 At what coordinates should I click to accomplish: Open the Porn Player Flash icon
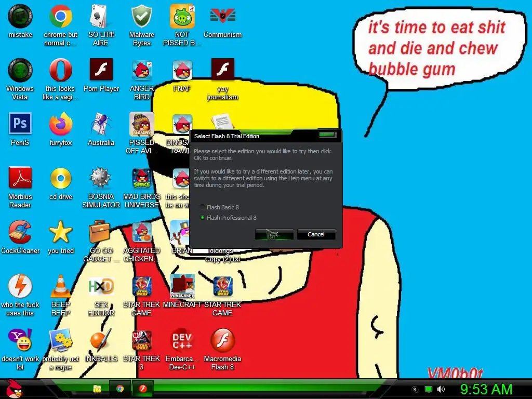click(101, 70)
